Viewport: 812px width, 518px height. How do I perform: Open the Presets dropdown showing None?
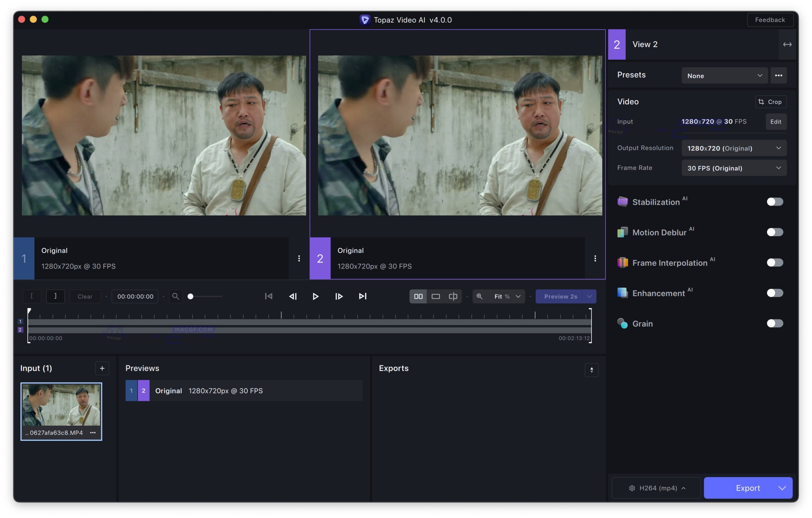pos(724,75)
